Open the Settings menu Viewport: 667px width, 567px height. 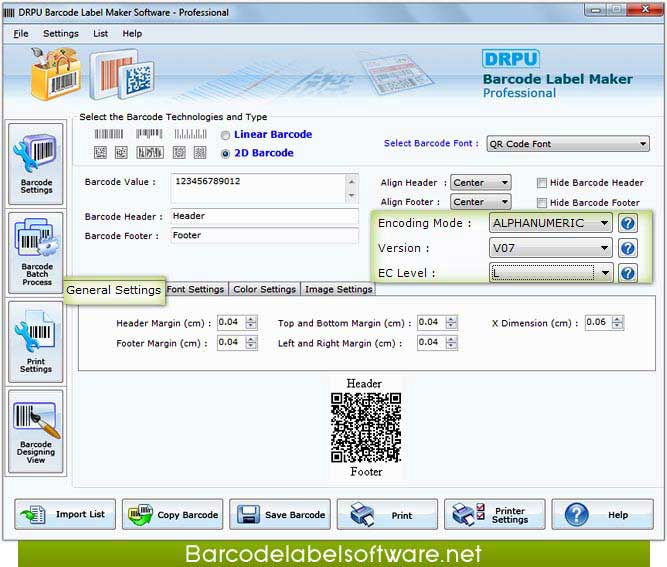tap(60, 33)
